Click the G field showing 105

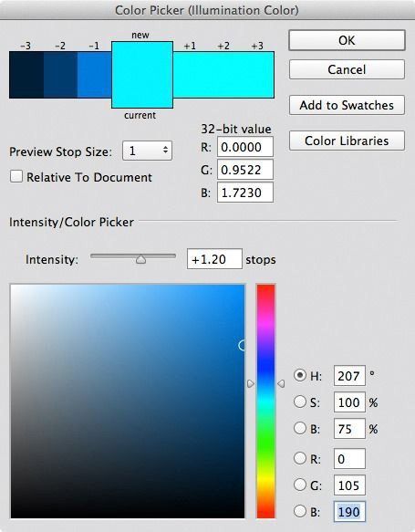click(349, 485)
